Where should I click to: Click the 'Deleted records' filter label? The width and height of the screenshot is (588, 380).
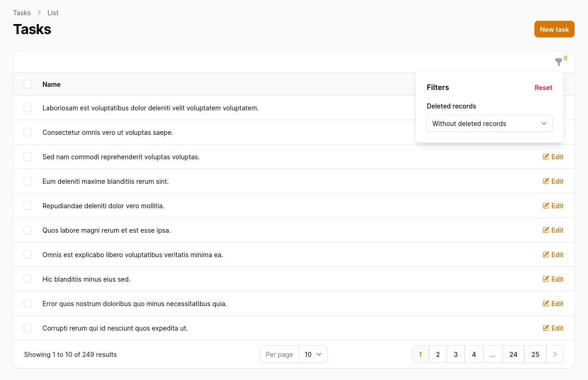451,106
